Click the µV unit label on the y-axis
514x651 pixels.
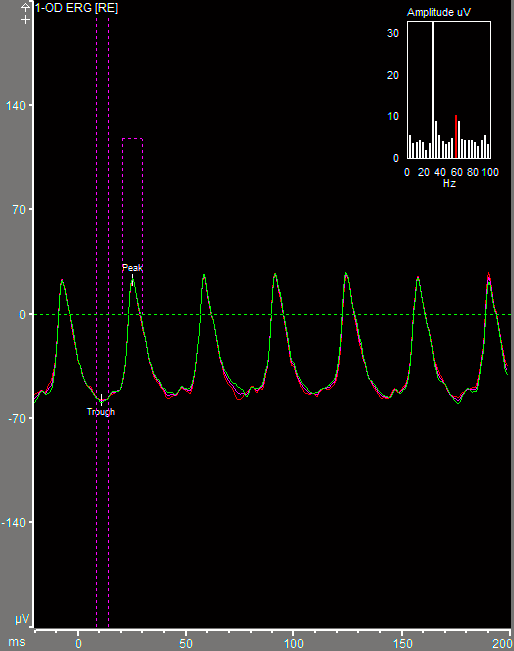[x=22, y=619]
